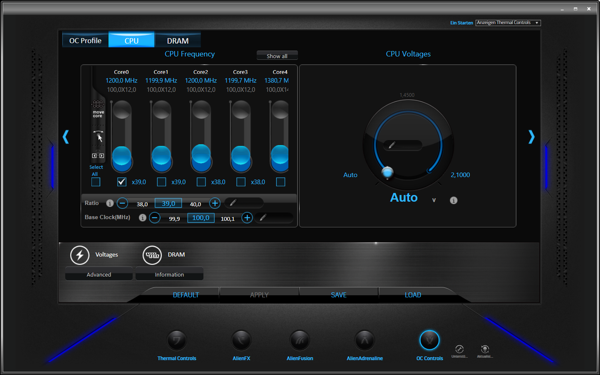Screen dimensions: 600x375
Task: Check the Core2 checkbox
Action: (x=201, y=182)
